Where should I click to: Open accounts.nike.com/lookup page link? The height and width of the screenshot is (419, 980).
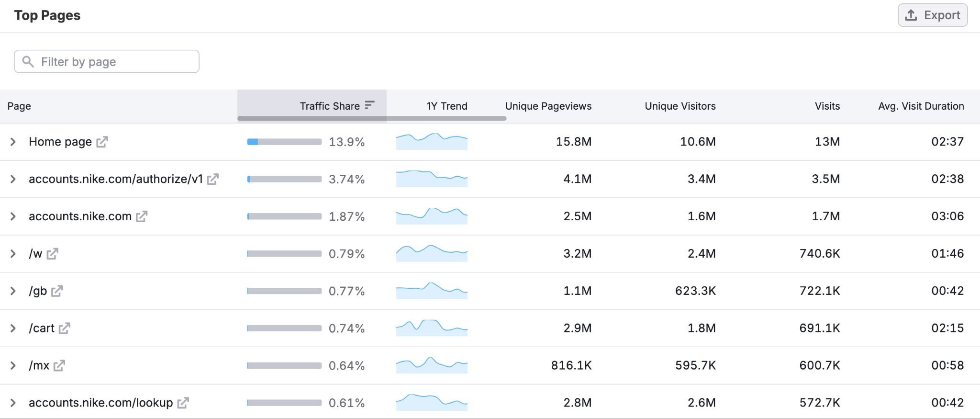(x=100, y=403)
